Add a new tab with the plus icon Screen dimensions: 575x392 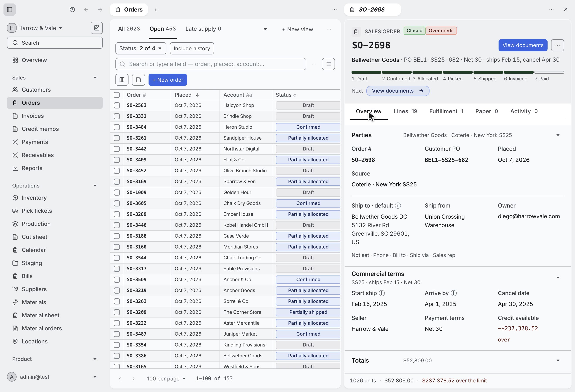156,10
